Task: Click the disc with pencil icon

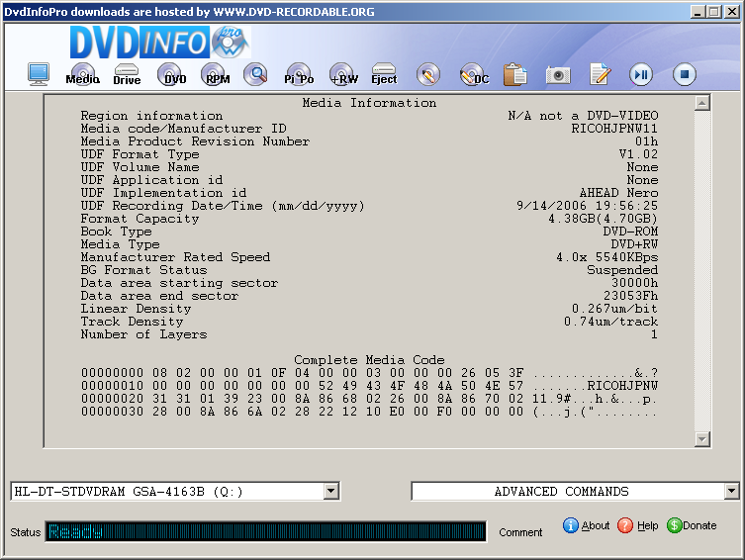Action: [428, 74]
